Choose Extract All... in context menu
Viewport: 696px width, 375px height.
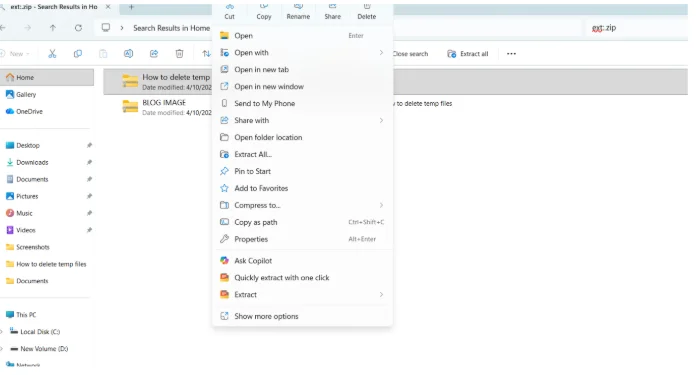pos(302,154)
